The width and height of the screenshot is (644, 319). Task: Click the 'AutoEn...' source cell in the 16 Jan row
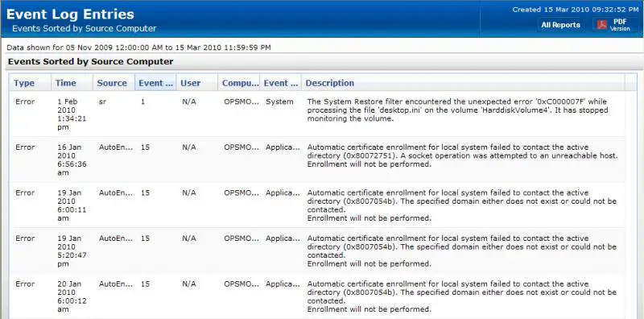(116, 147)
